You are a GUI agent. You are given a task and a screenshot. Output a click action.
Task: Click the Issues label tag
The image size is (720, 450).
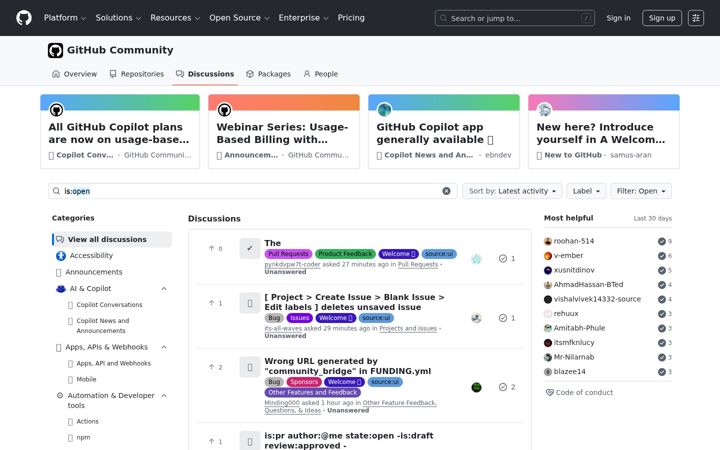299,318
